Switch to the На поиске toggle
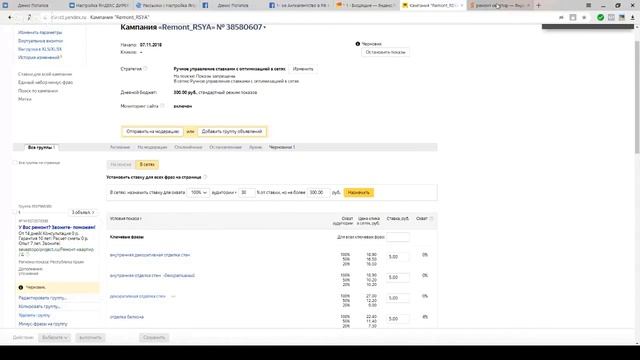The image size is (640, 360). (x=121, y=164)
